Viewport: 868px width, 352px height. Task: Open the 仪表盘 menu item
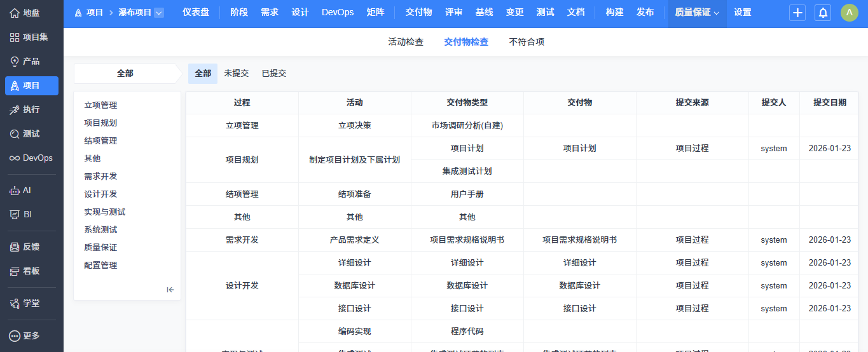[196, 12]
